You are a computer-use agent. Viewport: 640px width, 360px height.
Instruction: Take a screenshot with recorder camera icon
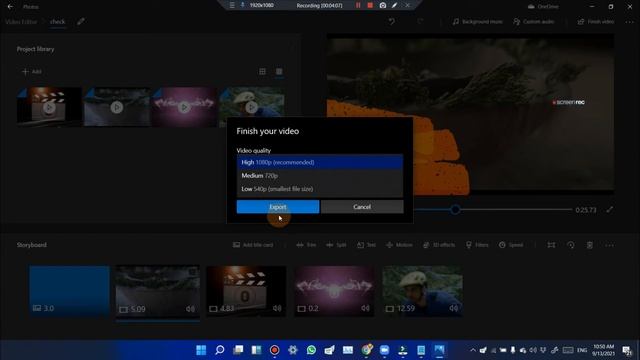pos(382,5)
